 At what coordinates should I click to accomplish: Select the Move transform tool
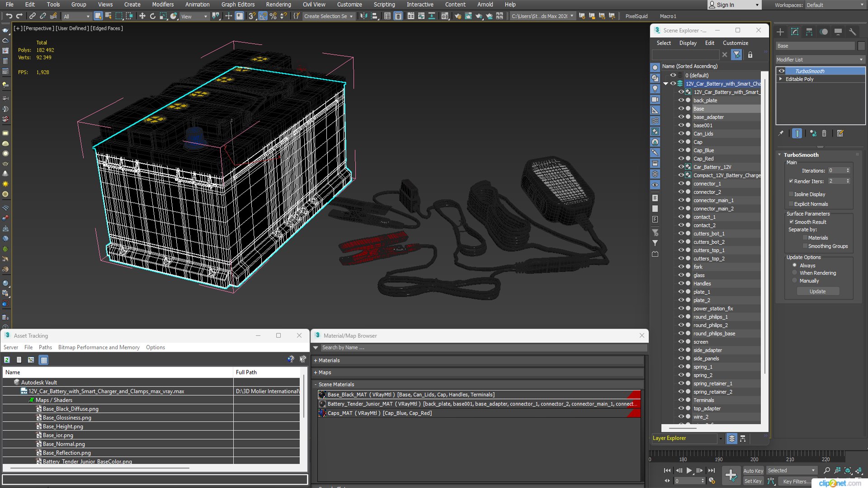point(142,16)
